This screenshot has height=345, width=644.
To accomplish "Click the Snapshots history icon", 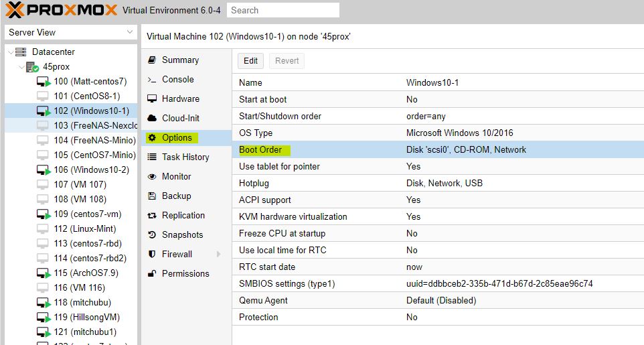I will click(x=152, y=234).
